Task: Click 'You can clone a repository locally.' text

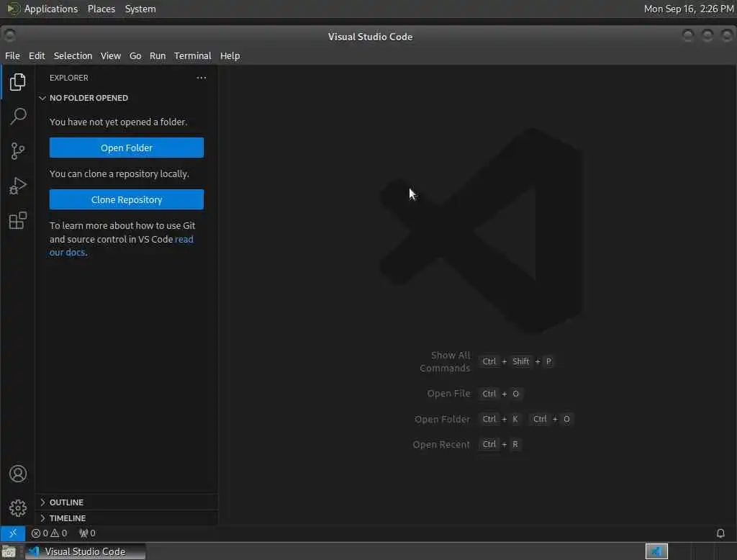Action: coord(119,173)
